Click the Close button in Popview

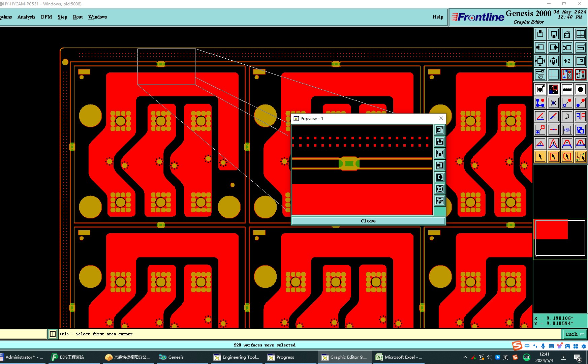[368, 221]
